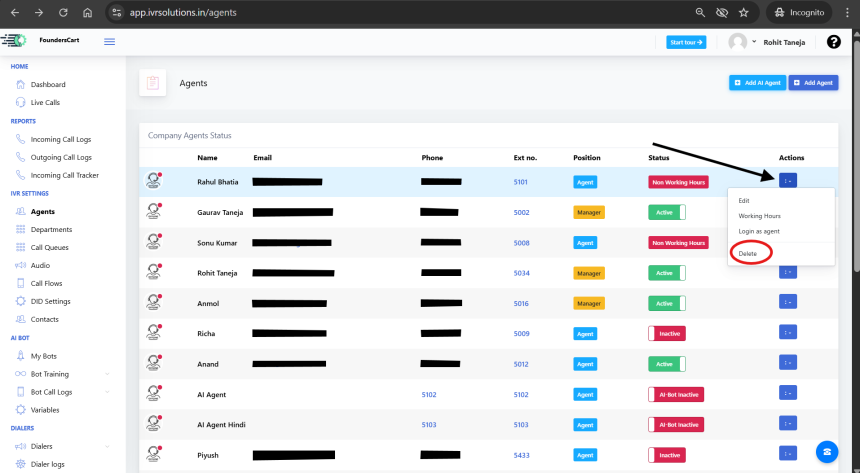Screen dimensions: 860x473
Task: Click the browser address bar URL
Action: point(190,13)
